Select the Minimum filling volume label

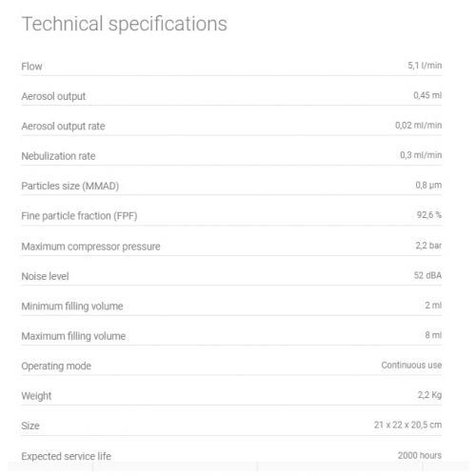72,306
